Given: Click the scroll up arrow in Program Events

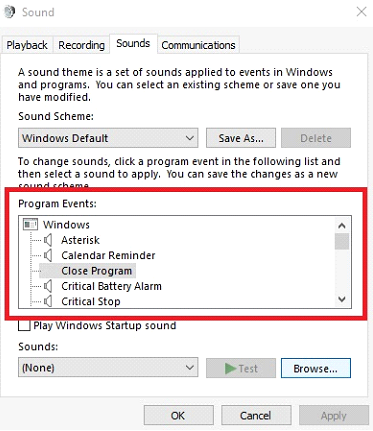Looking at the screenshot, I should coord(342,226).
